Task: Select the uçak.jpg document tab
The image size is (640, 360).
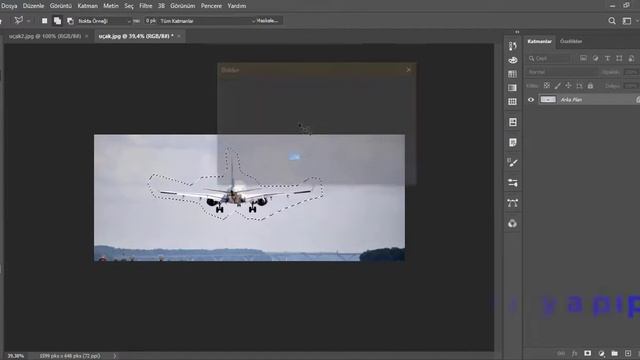Action: 136,36
